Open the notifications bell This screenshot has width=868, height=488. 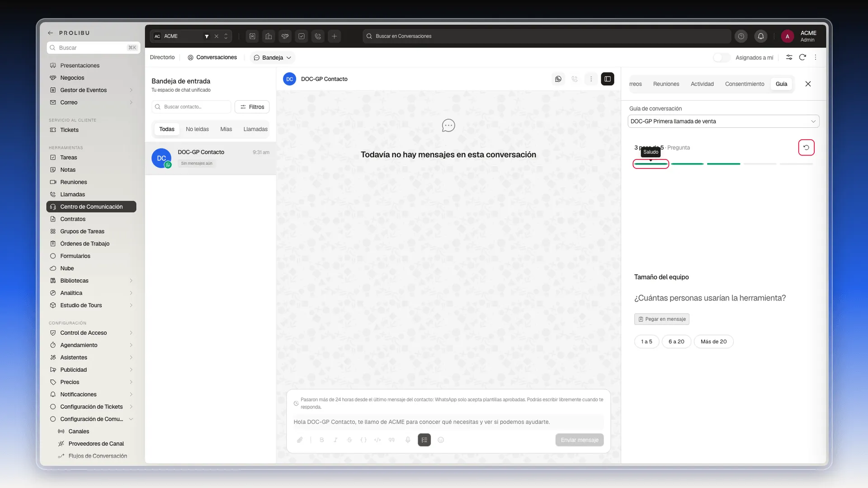(x=761, y=36)
